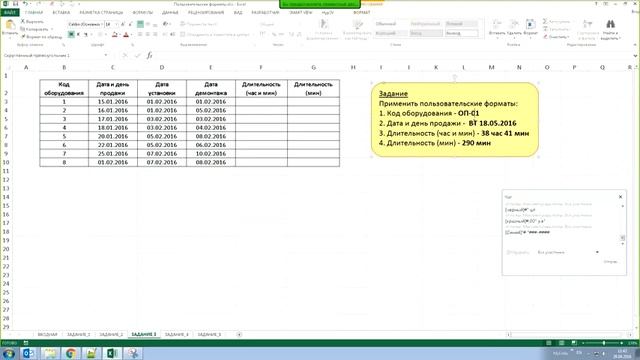Open Chrome from the taskbar
640x360 pixels.
tap(71, 353)
